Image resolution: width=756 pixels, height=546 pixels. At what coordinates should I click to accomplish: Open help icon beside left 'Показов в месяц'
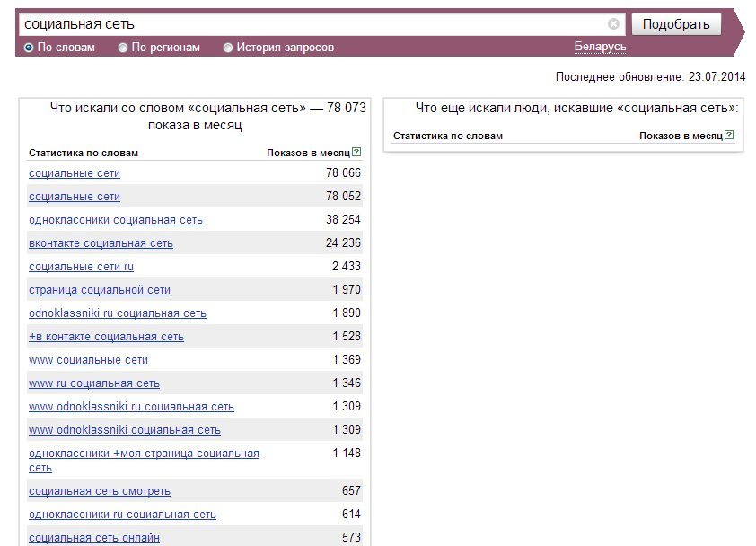[356, 152]
